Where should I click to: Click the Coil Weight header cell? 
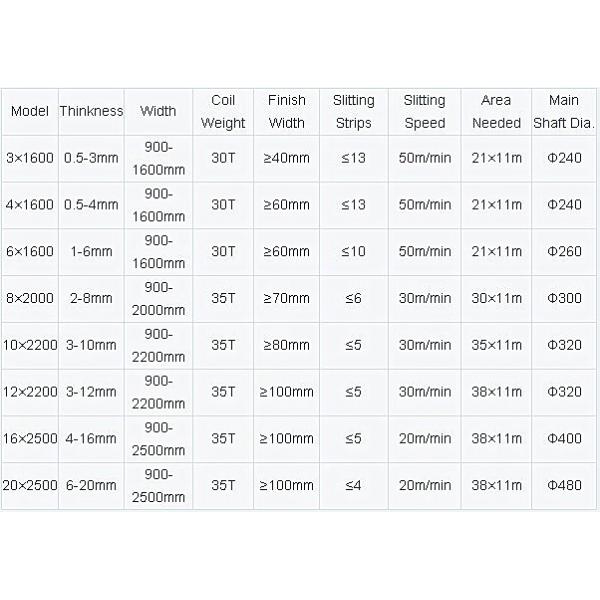pyautogui.click(x=223, y=112)
